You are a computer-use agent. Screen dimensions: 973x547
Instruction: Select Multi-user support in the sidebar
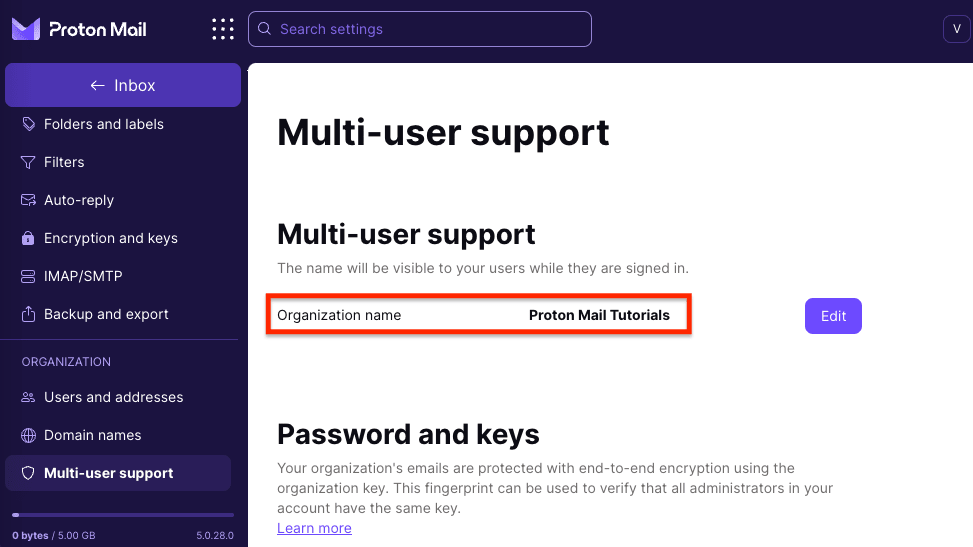pos(108,473)
